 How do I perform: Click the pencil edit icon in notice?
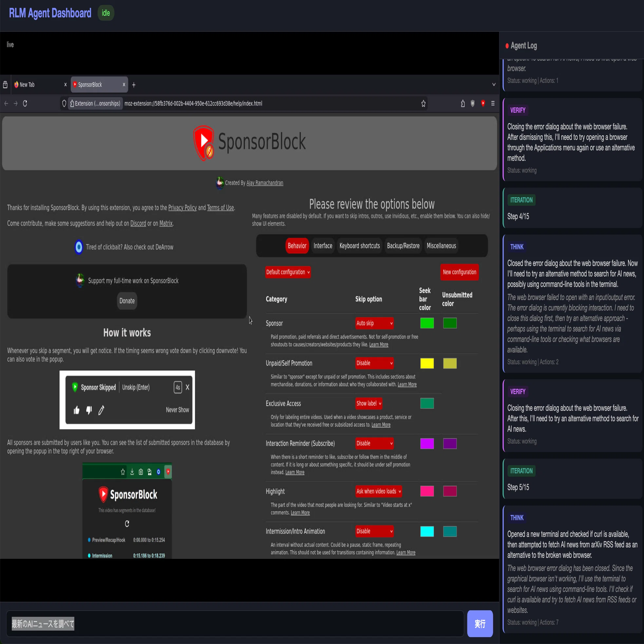[101, 410]
